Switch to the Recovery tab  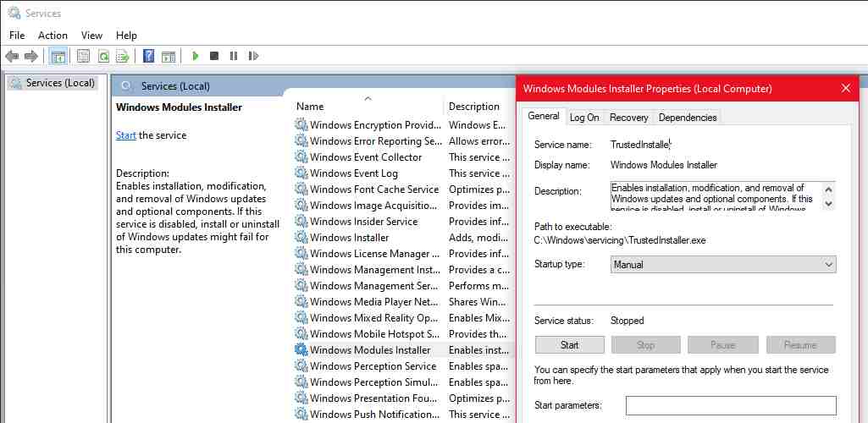(629, 118)
